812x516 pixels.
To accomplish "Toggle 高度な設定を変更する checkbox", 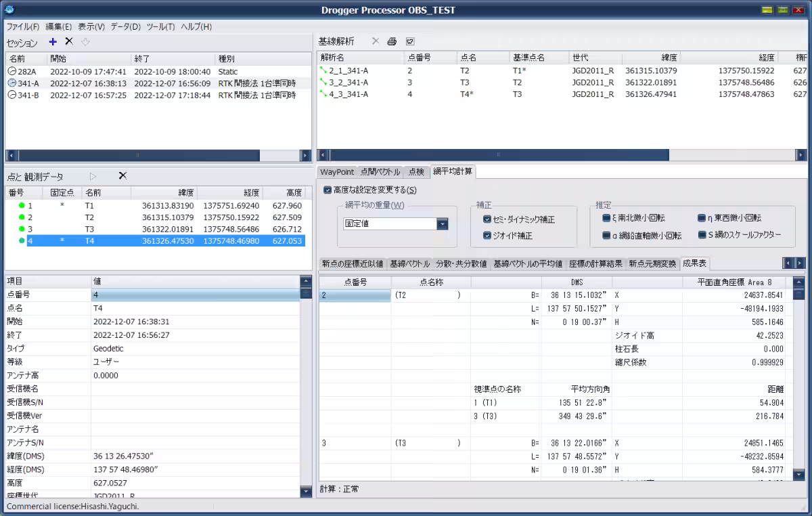I will (x=328, y=190).
